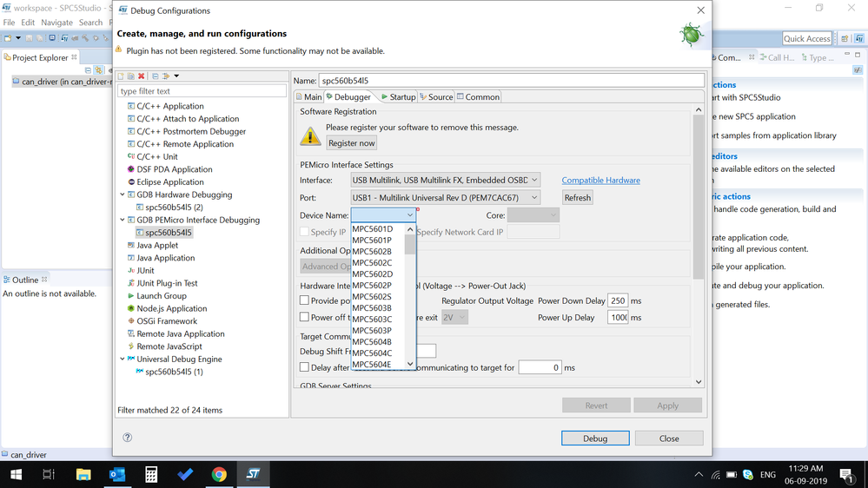868x488 pixels.
Task: Select MPC5604B from device list
Action: click(378, 341)
